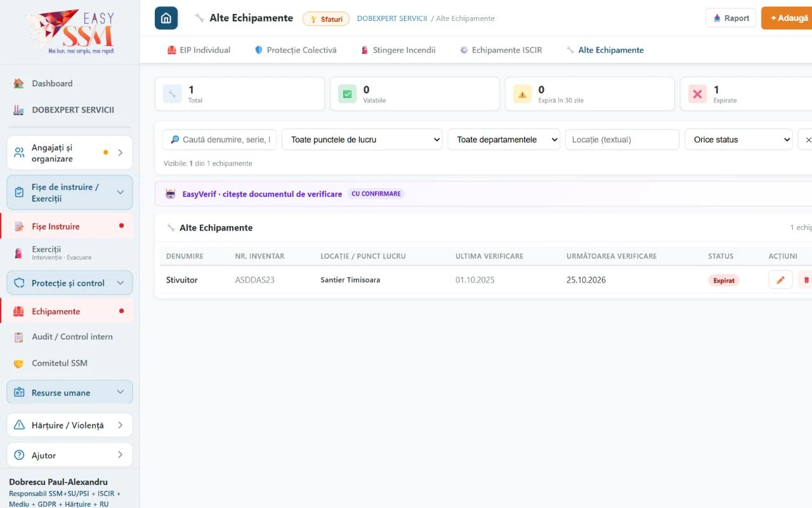Expand the Hărțuire / Violență chevron
The width and height of the screenshot is (812, 508).
click(x=121, y=425)
